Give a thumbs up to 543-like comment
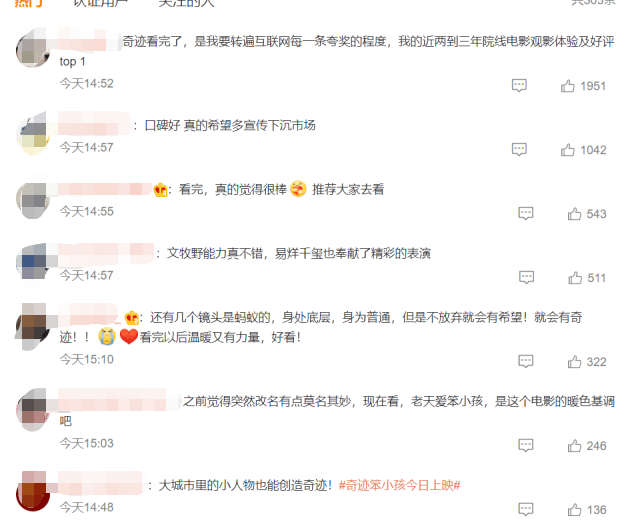634x522 pixels. tap(574, 214)
